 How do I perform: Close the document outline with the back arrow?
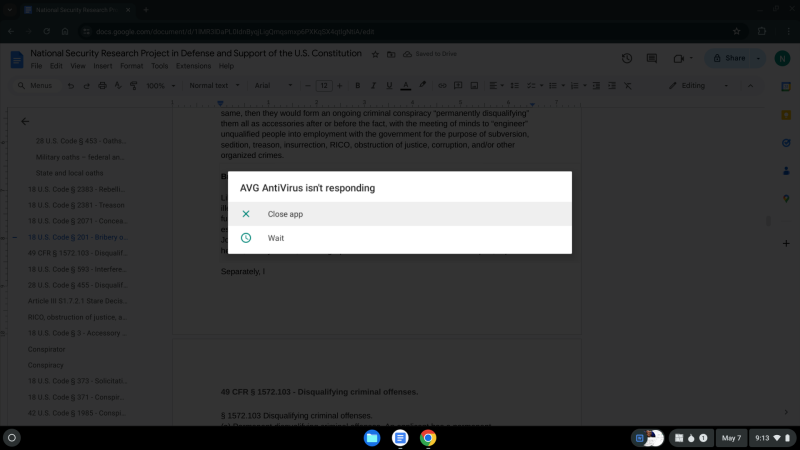(x=25, y=121)
